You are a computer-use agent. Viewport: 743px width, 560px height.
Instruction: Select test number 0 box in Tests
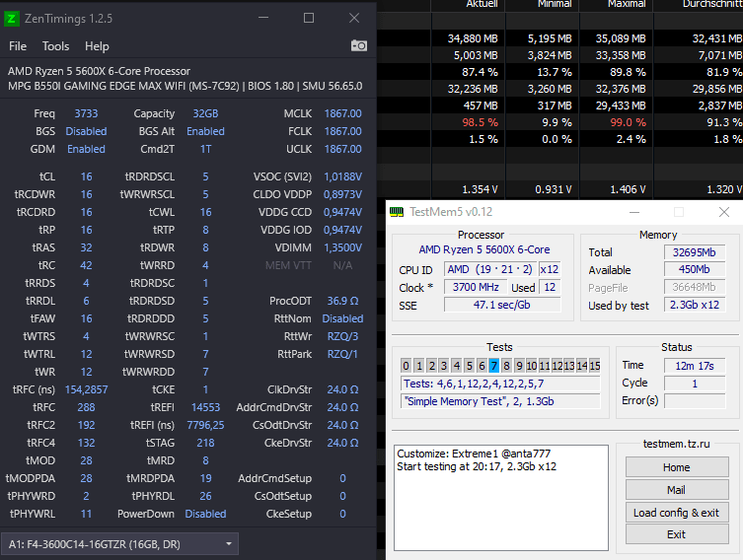(x=407, y=366)
